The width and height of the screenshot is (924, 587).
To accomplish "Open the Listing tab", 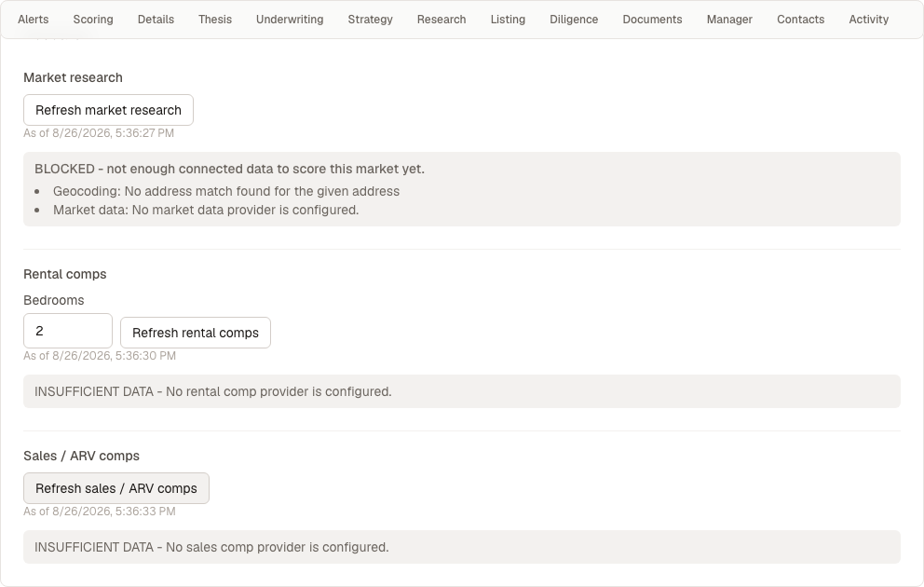I will point(508,20).
